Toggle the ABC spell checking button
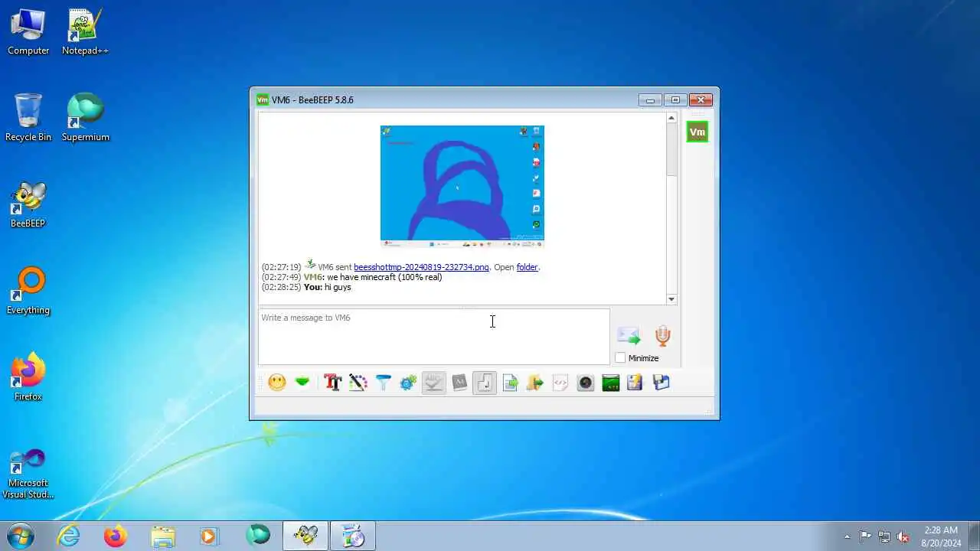 click(433, 382)
